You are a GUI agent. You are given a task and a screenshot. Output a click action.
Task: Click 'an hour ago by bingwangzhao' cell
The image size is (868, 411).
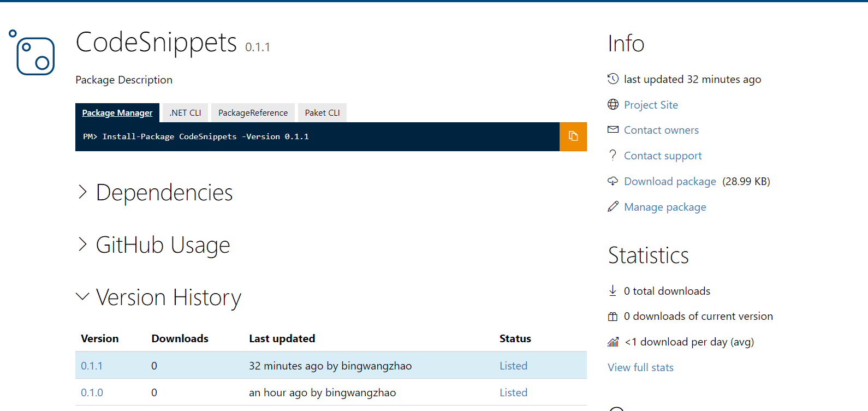pyautogui.click(x=322, y=392)
